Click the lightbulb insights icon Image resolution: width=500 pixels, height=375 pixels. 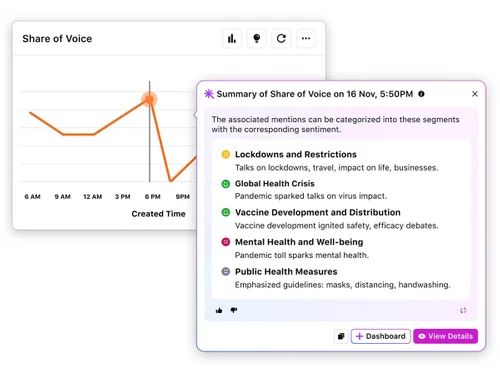pos(256,39)
